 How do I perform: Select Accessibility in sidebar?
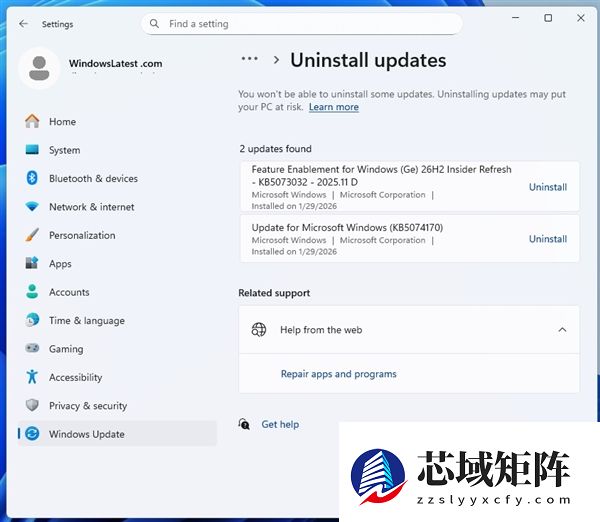[x=117, y=377]
